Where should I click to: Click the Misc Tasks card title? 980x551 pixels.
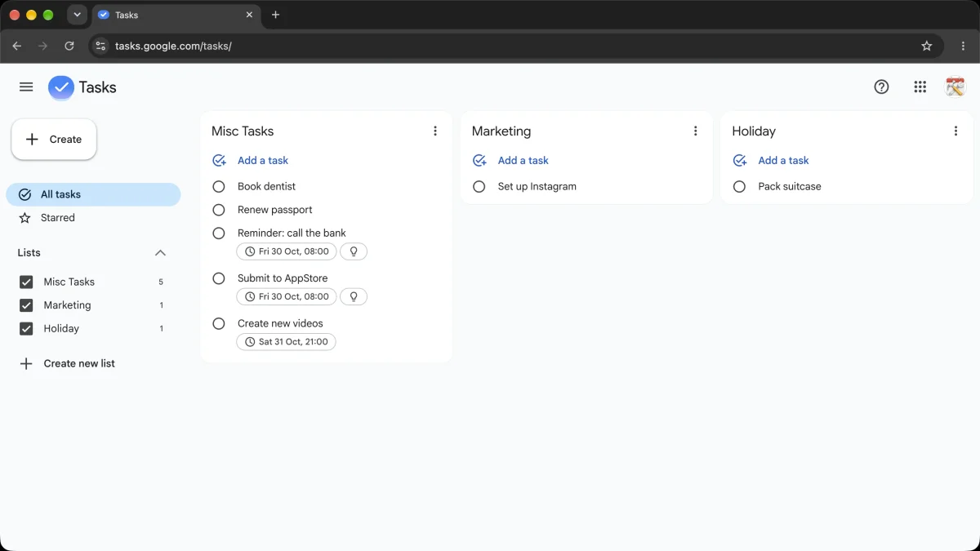click(243, 131)
